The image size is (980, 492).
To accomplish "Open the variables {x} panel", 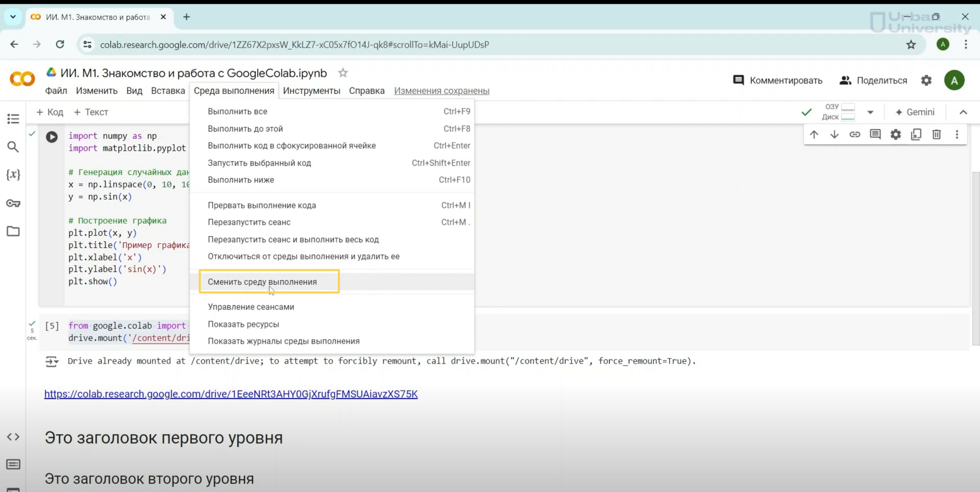I will 13,175.
